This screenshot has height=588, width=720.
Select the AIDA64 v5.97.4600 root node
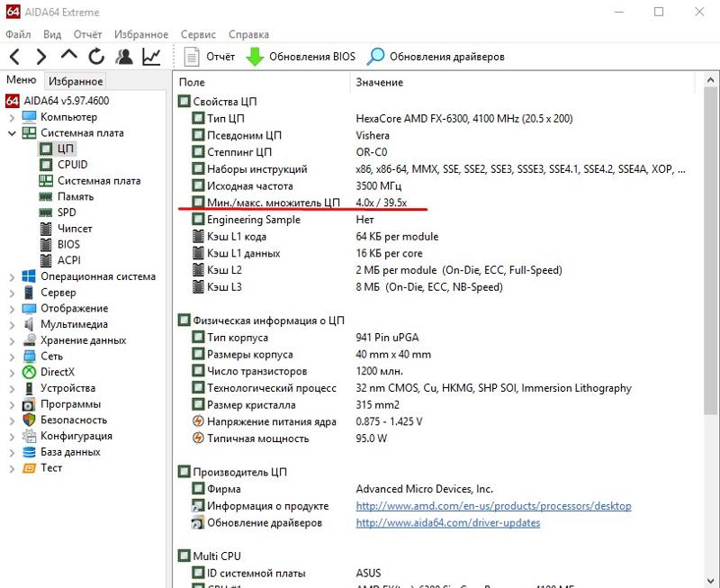58,101
